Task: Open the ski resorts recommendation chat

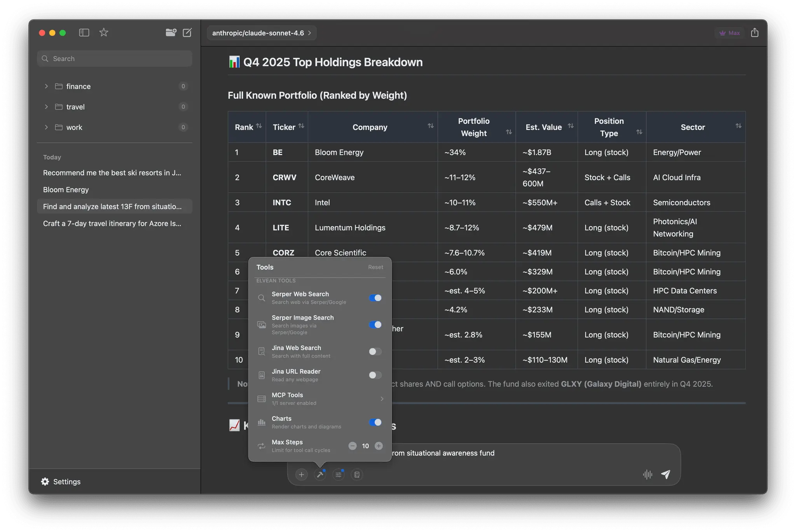Action: pos(115,173)
